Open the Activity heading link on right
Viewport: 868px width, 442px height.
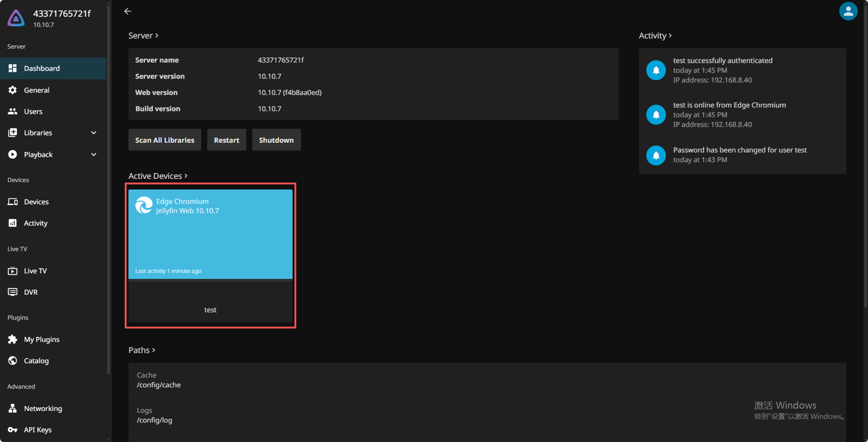(655, 36)
